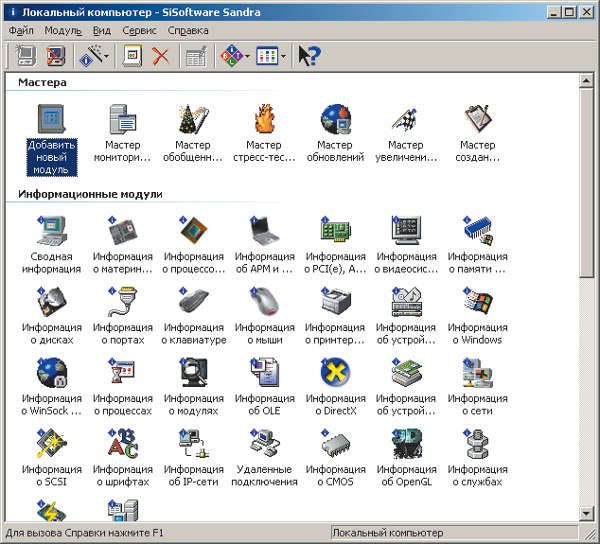Image resolution: width=600 pixels, height=544 pixels.
Task: Open Информация о CMOS module
Action: pos(335,458)
